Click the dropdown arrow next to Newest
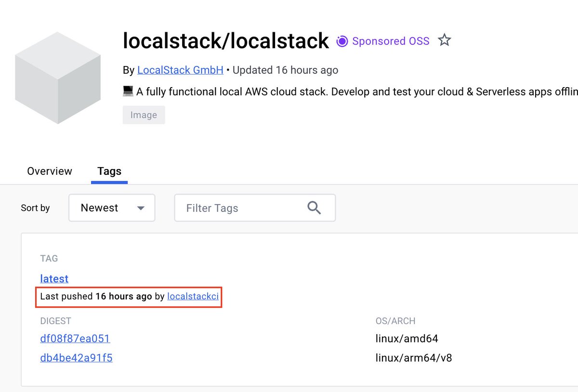The height and width of the screenshot is (392, 578). point(141,208)
